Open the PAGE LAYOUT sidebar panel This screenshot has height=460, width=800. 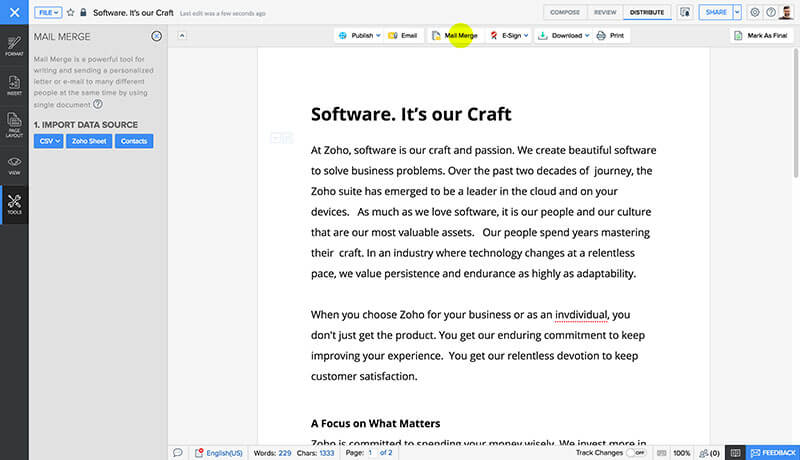(14, 125)
